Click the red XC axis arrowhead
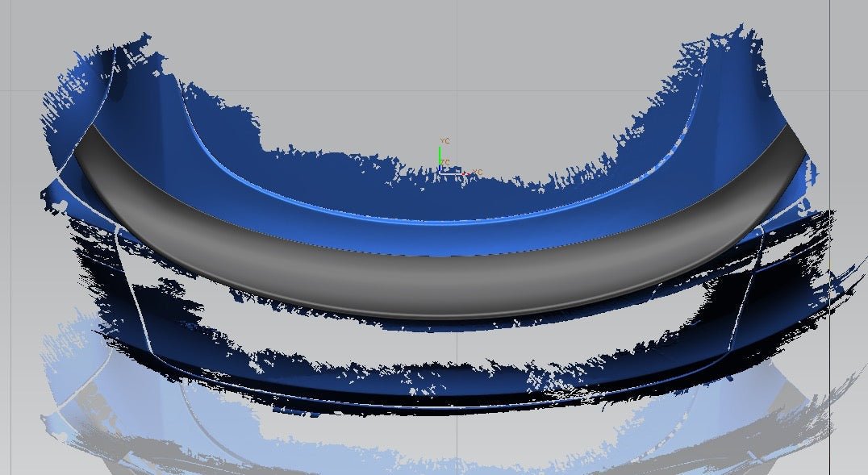The width and height of the screenshot is (868, 475). pos(465,173)
